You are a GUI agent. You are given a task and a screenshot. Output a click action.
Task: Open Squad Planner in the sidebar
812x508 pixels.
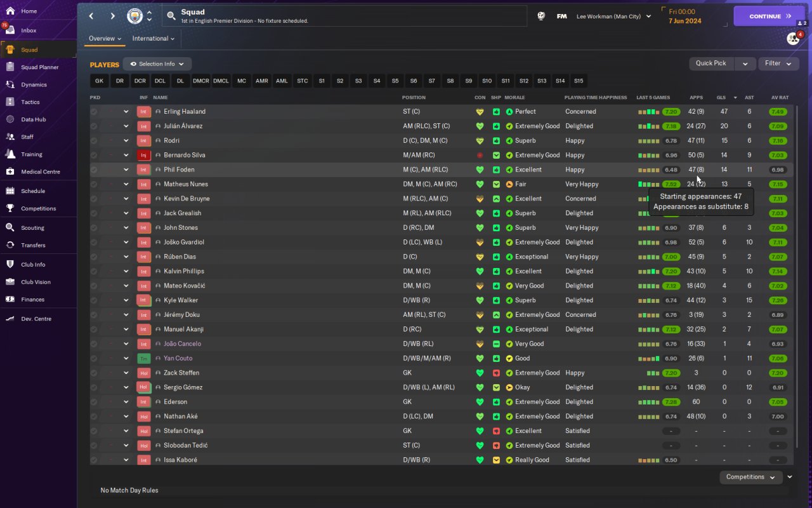tap(39, 67)
